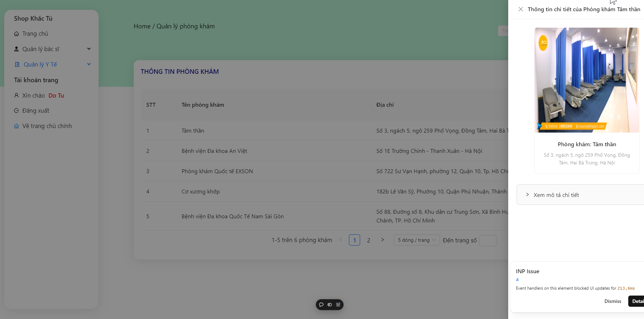Click Phòng khám Quốc tế EXSON row

(324, 171)
